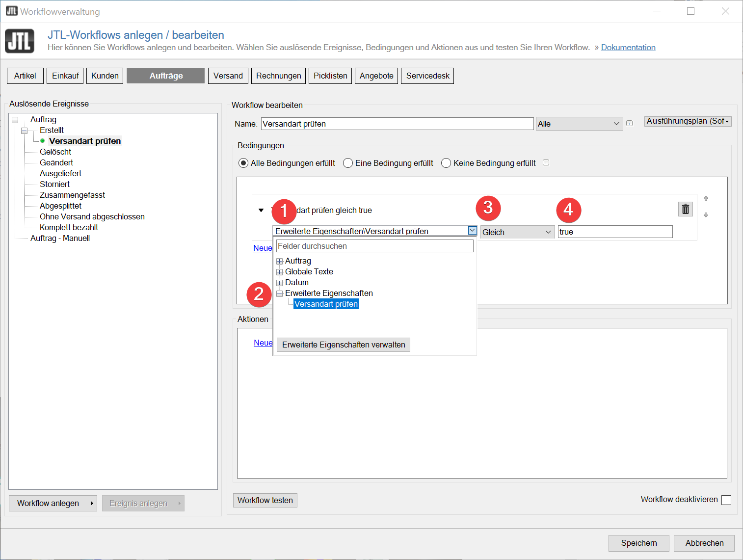Open the Rechnungen tab
743x560 pixels.
[278, 76]
